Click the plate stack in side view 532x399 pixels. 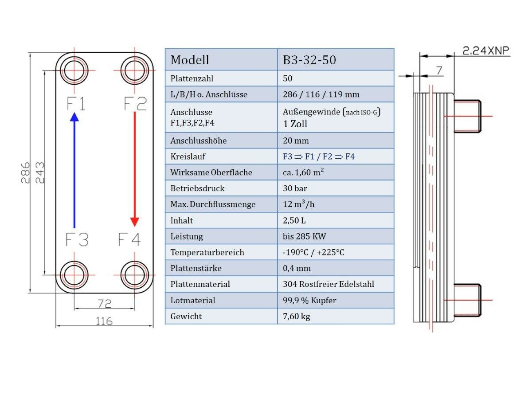tap(433, 207)
